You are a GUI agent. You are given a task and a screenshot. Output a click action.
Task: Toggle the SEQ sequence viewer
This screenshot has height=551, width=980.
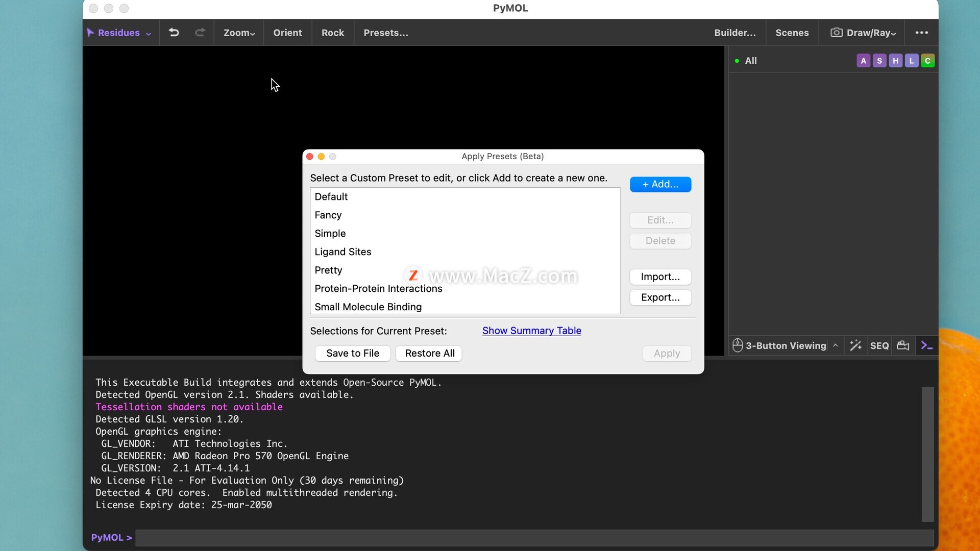coord(879,345)
